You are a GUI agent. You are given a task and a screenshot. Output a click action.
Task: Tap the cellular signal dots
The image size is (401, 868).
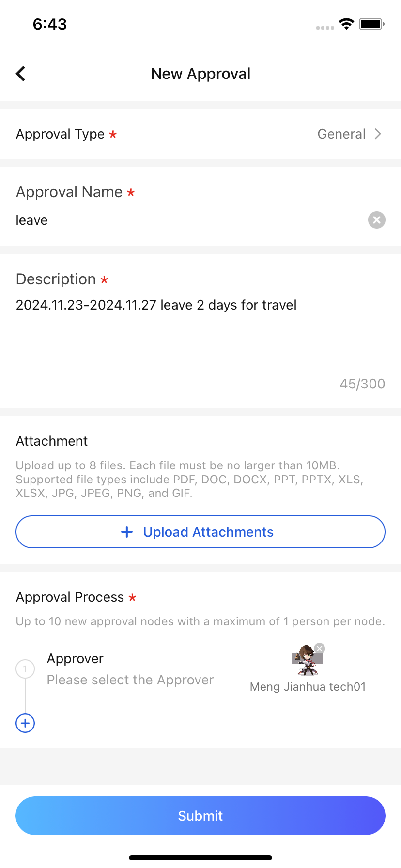click(325, 28)
